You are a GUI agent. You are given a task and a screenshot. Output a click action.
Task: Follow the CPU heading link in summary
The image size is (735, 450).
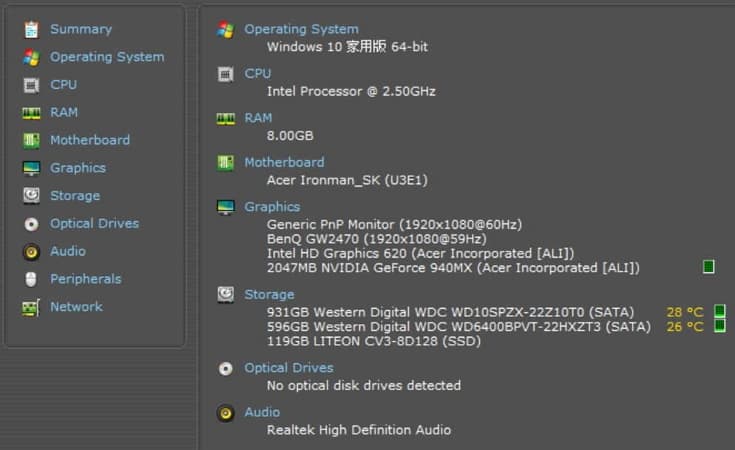tap(257, 74)
